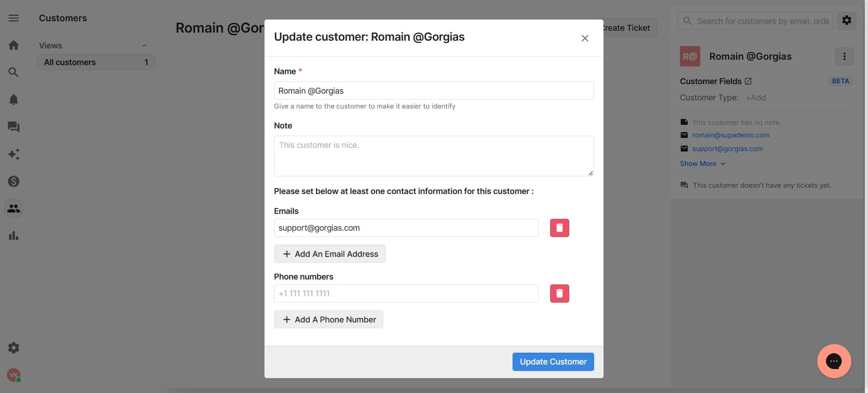Click the VK user avatar
The image size is (868, 393).
point(14,375)
